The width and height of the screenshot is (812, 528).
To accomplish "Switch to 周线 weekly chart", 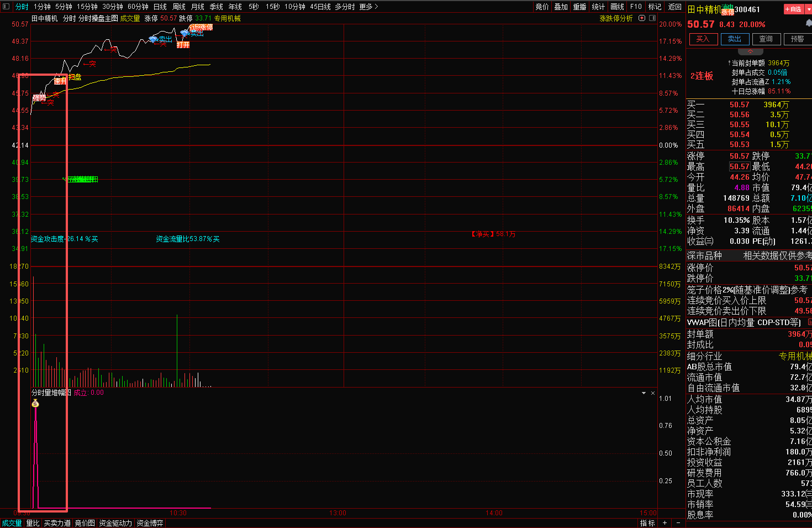I will [x=179, y=7].
